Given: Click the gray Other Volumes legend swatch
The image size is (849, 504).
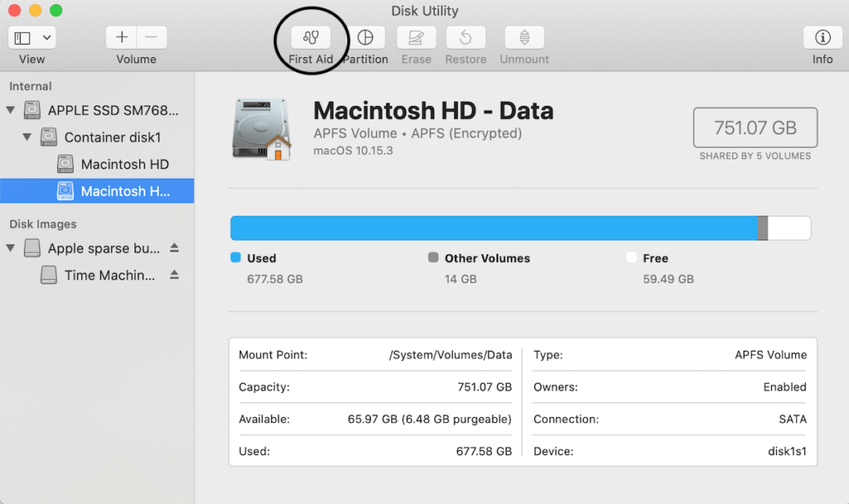Looking at the screenshot, I should (x=433, y=257).
